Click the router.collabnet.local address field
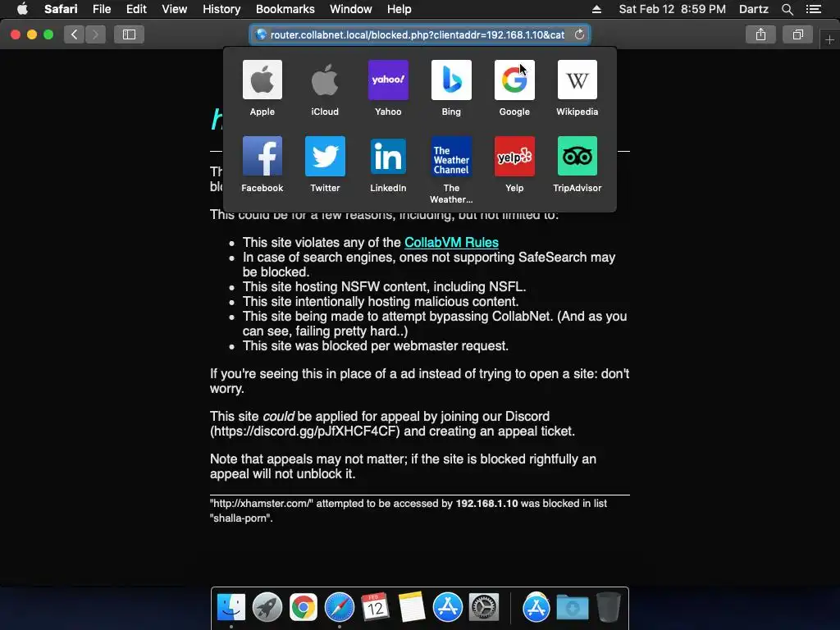 pyautogui.click(x=419, y=34)
